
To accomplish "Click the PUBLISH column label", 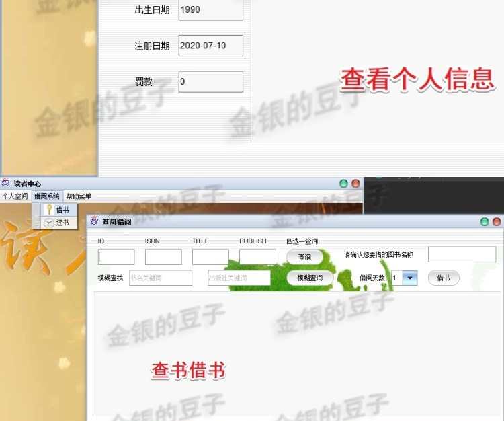I will click(253, 241).
